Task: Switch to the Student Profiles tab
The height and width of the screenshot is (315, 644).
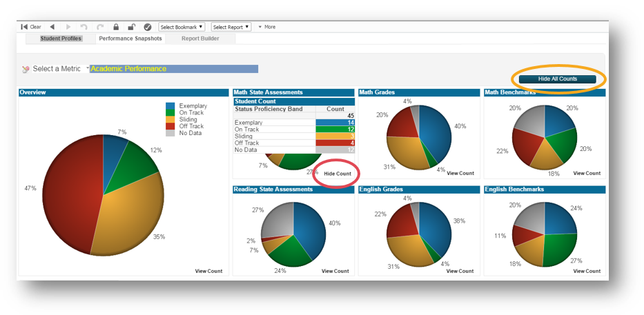Action: [61, 39]
